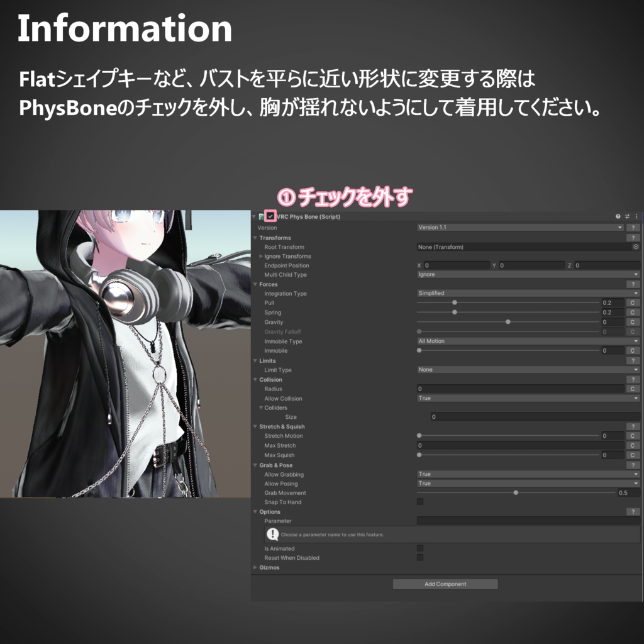
Task: Uncheck the VRC Phys Bone enable checkbox
Action: (x=270, y=216)
